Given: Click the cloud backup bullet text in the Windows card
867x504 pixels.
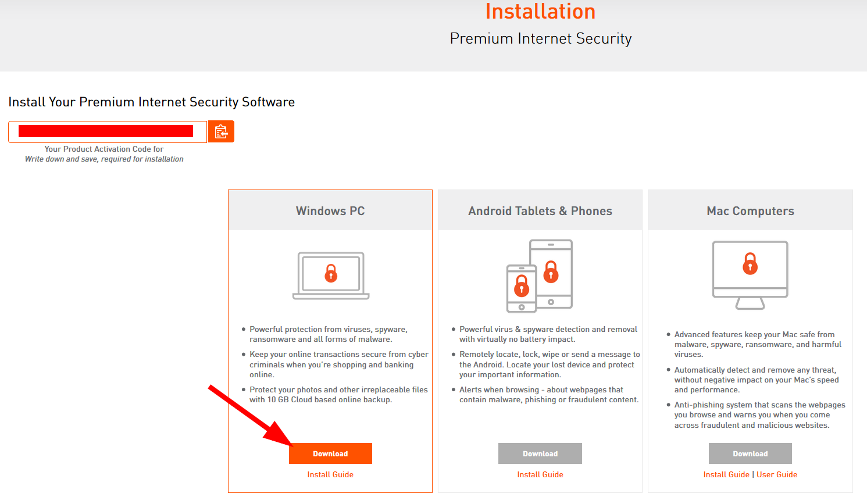Looking at the screenshot, I should (338, 395).
